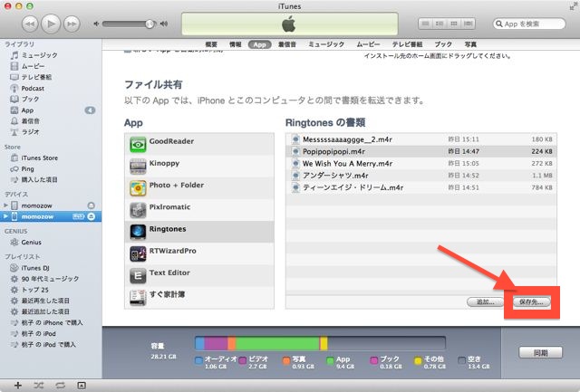Switch to the ブック tab
Image resolution: width=580 pixels, height=392 pixels.
(x=443, y=44)
